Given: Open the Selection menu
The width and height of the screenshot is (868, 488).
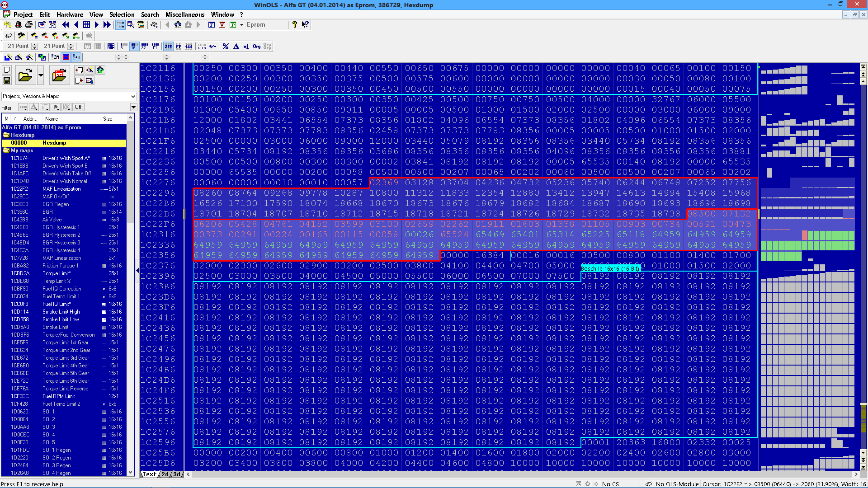Looking at the screenshot, I should (122, 14).
